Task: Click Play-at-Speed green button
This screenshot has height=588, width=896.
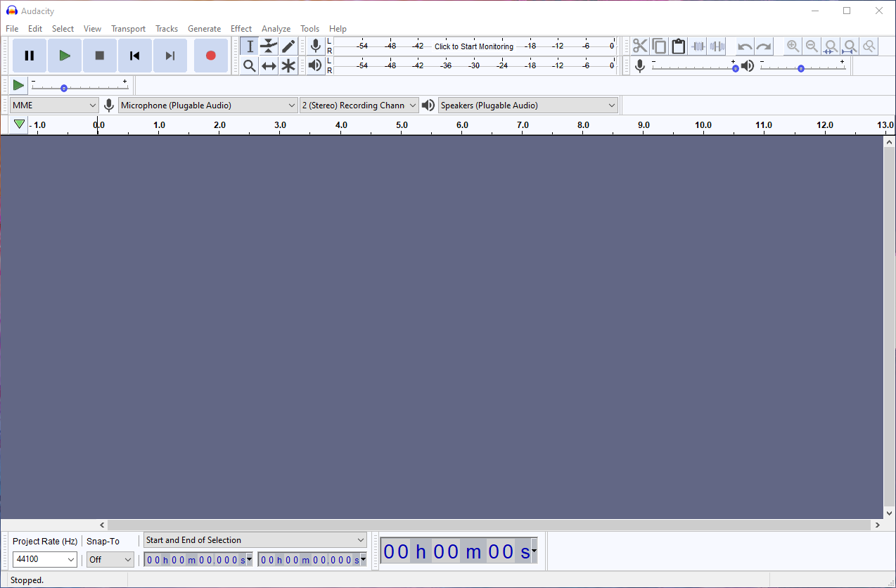Action: 18,86
